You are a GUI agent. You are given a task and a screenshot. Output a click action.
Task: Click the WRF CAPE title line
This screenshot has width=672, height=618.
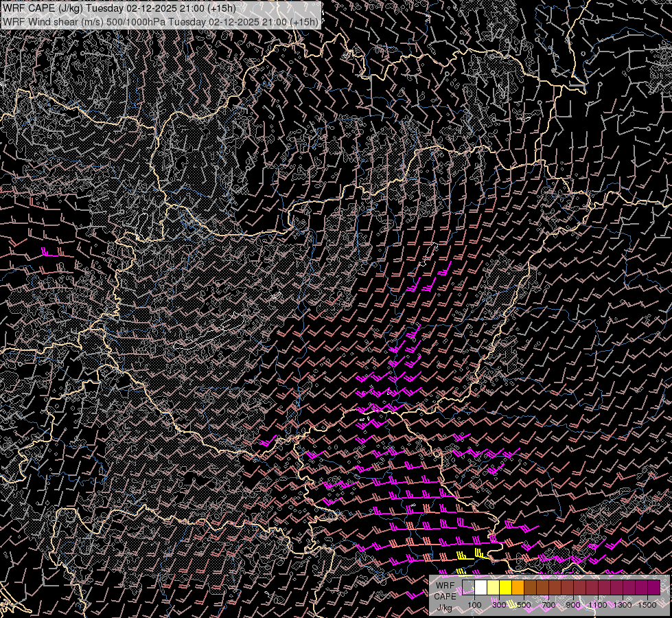click(119, 8)
